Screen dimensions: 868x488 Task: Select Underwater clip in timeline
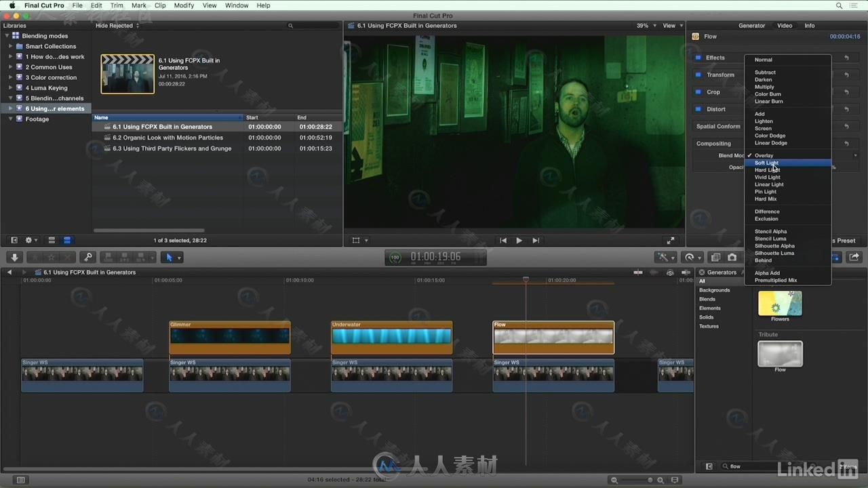coord(391,338)
